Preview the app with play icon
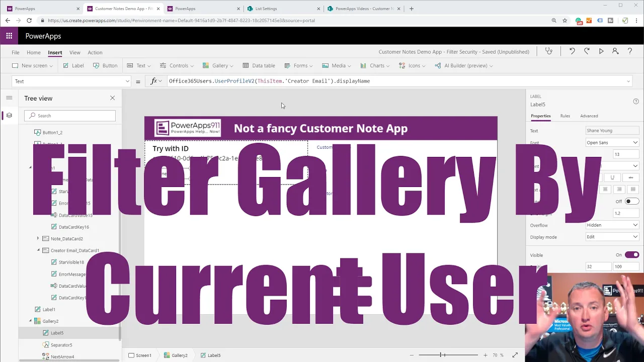The width and height of the screenshot is (644, 362). click(601, 51)
